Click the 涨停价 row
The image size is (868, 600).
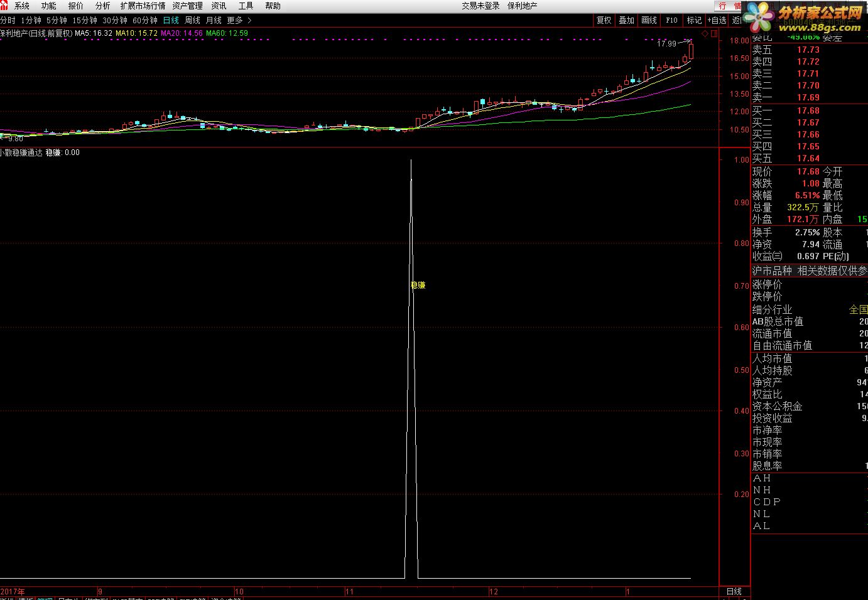coord(810,284)
